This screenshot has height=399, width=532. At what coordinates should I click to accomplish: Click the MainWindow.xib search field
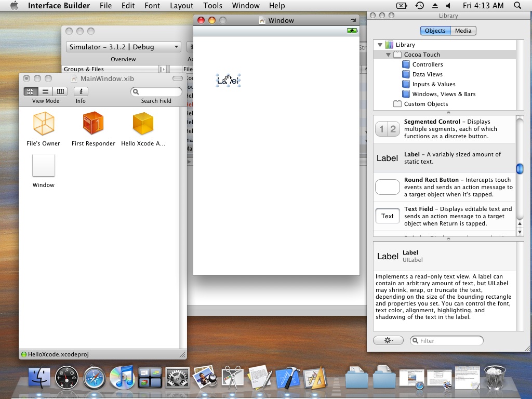coord(156,91)
